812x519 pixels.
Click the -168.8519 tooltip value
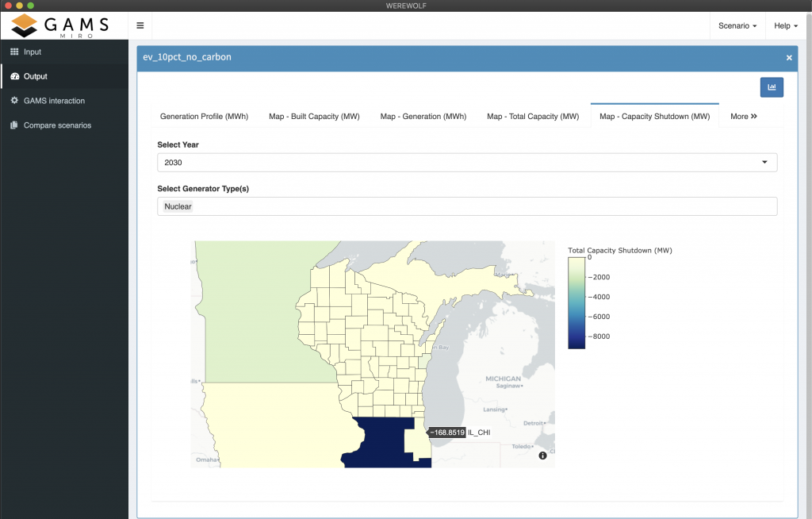point(447,432)
